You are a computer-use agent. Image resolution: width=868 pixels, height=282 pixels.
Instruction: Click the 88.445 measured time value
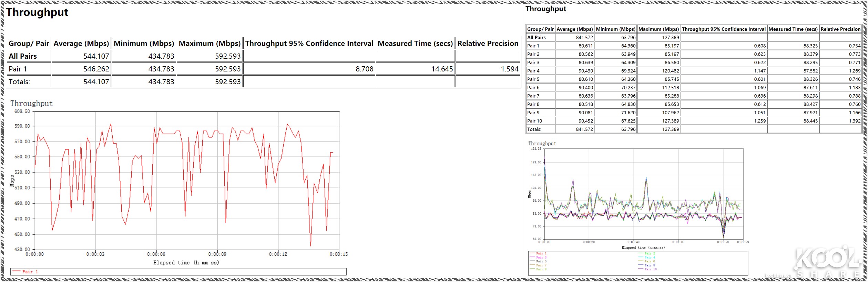810,121
